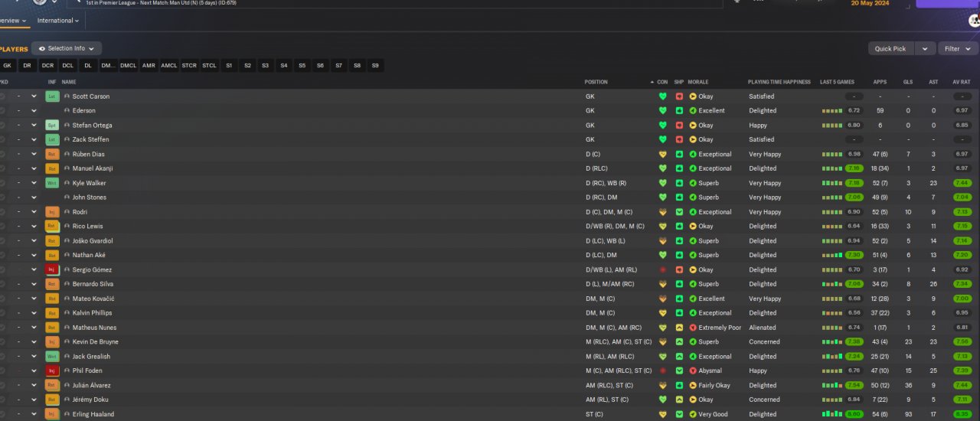Expand Mateo Kovačić's row chevron
The image size is (980, 421).
(x=34, y=299)
